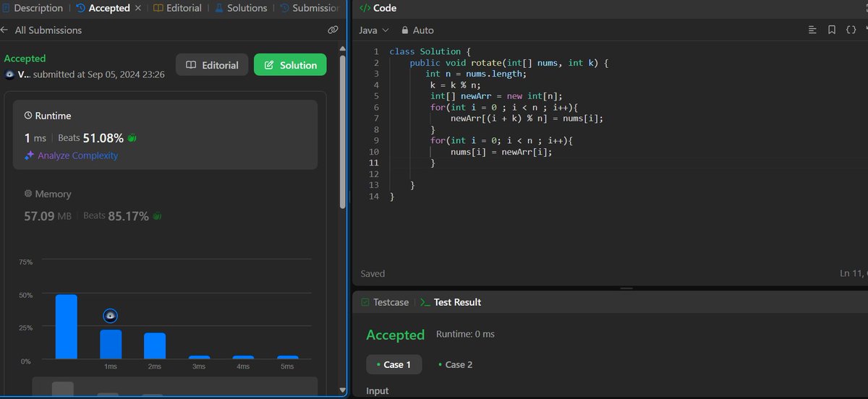
Task: Open the Solutions tab
Action: (241, 8)
